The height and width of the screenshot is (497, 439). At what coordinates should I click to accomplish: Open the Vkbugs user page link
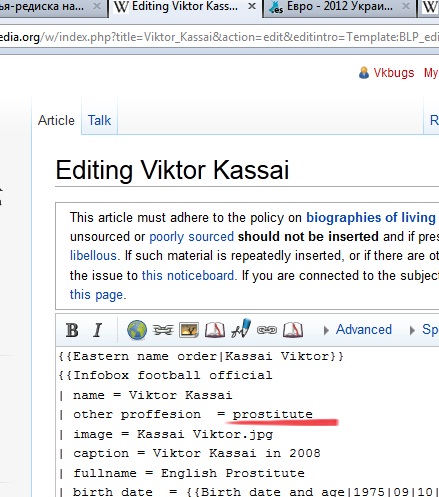(x=393, y=73)
